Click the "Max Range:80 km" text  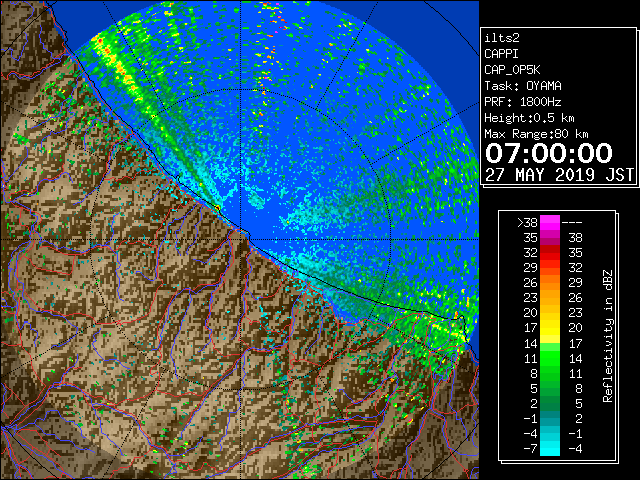[536, 134]
